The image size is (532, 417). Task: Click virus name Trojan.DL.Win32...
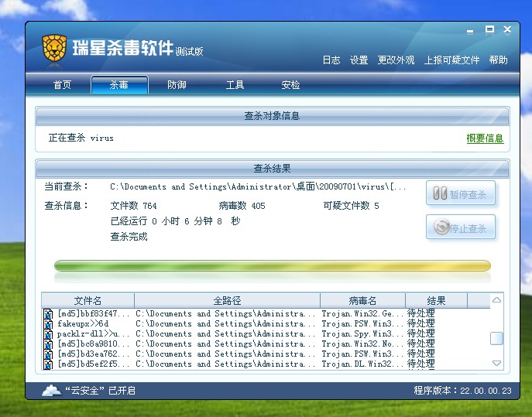362,364
